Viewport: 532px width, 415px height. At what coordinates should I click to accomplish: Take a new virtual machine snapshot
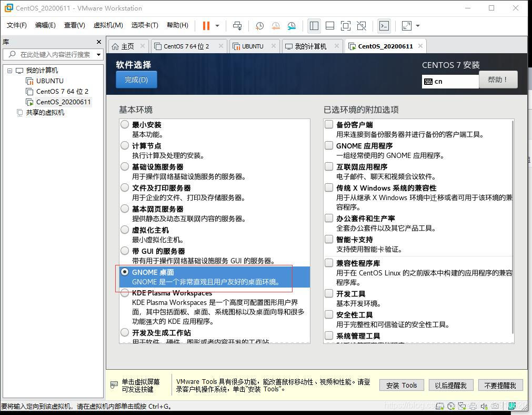point(259,26)
